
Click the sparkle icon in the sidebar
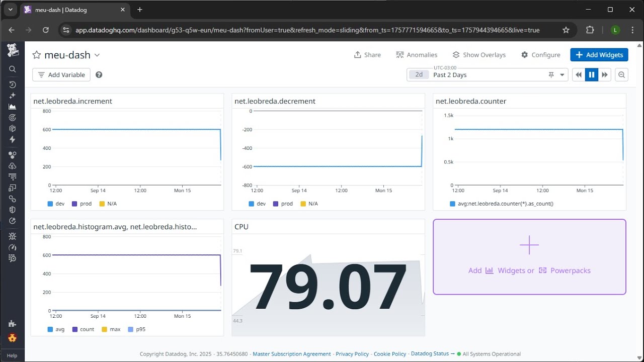13,96
